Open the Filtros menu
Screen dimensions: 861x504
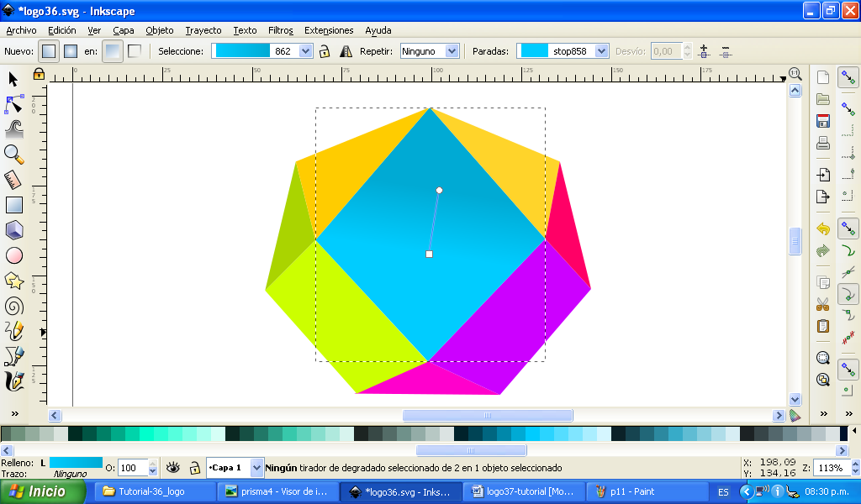pyautogui.click(x=281, y=30)
